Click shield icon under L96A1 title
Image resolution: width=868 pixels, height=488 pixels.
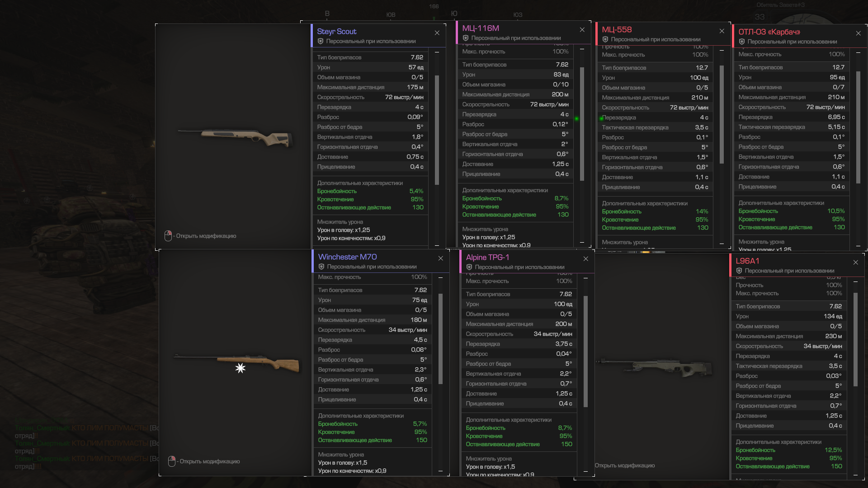[739, 271]
